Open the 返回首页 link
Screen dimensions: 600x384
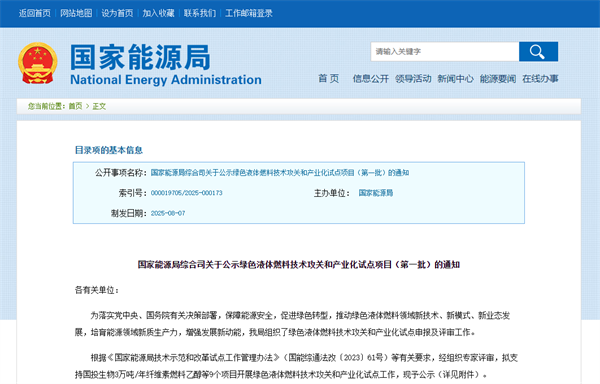pyautogui.click(x=35, y=13)
